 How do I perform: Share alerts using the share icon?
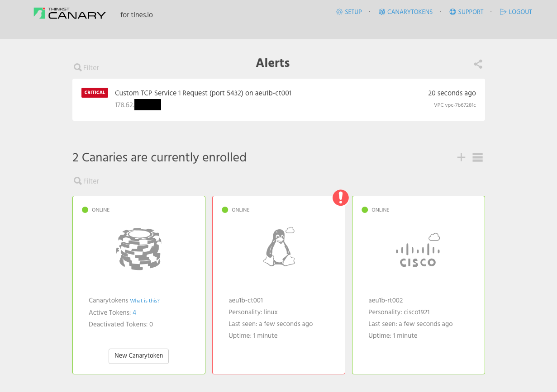pyautogui.click(x=478, y=64)
